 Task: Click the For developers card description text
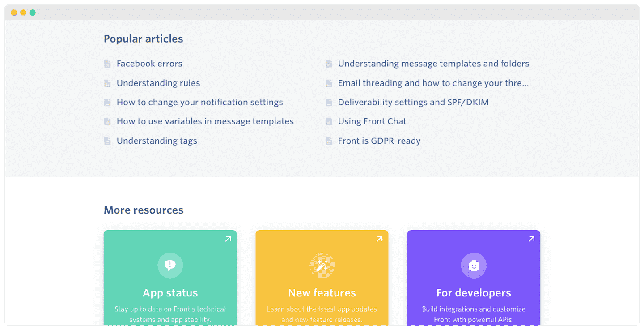click(x=474, y=314)
